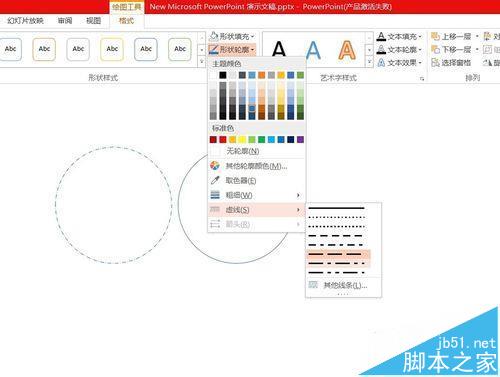Open the 形状填充 shape fill dropdown
Image resolution: width=500 pixels, height=377 pixels.
coord(232,36)
